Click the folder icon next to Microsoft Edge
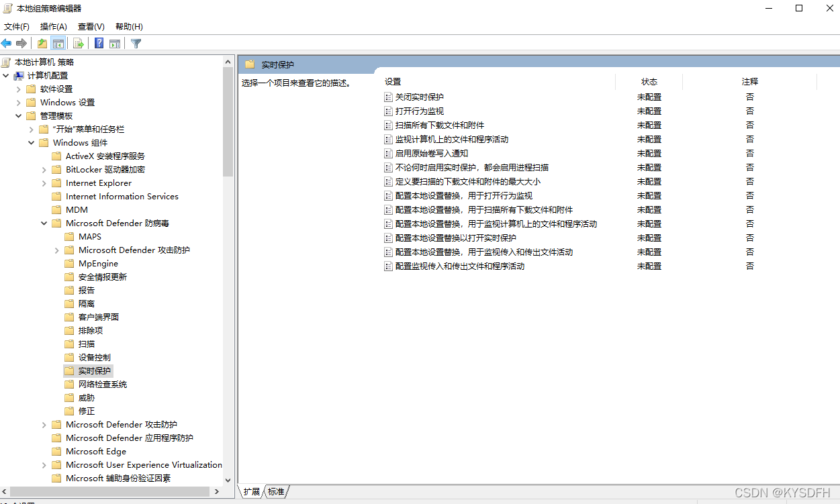This screenshot has width=840, height=504. coord(56,452)
